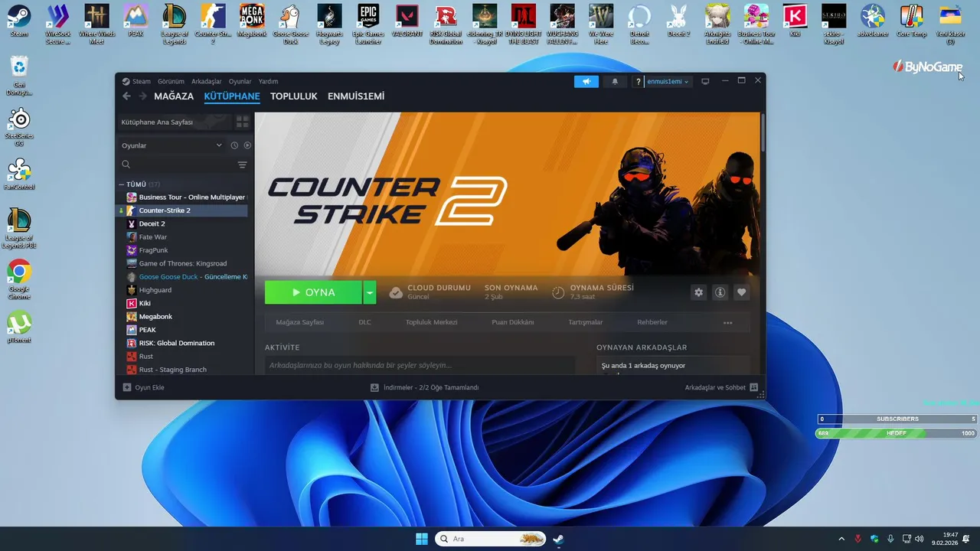Open the Mağaza Sayfası link
Image resolution: width=980 pixels, height=551 pixels.
click(x=300, y=323)
